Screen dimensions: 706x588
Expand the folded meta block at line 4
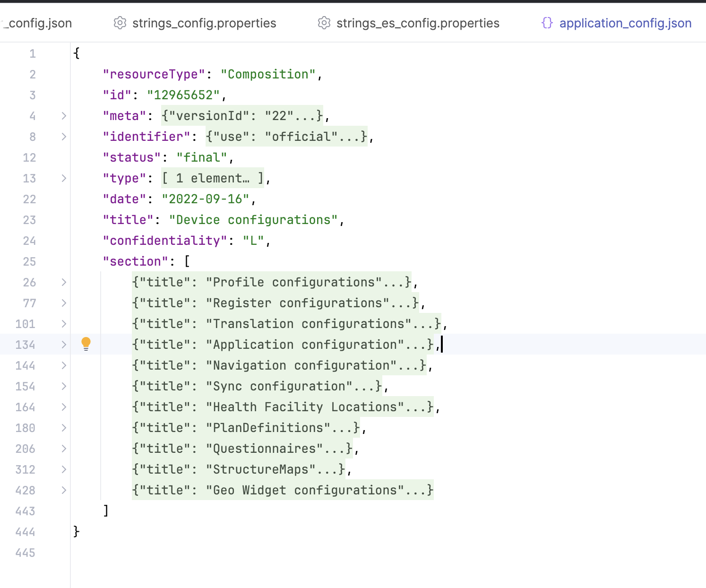point(64,116)
